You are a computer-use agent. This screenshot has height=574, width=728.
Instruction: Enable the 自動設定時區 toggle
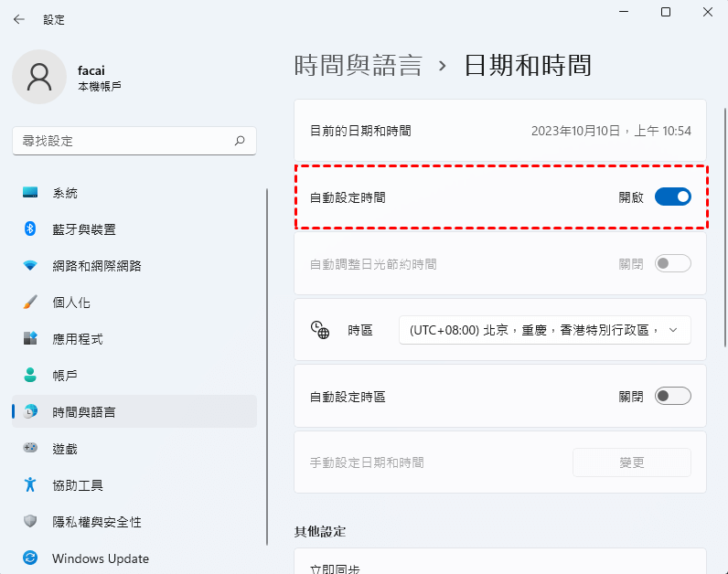672,396
